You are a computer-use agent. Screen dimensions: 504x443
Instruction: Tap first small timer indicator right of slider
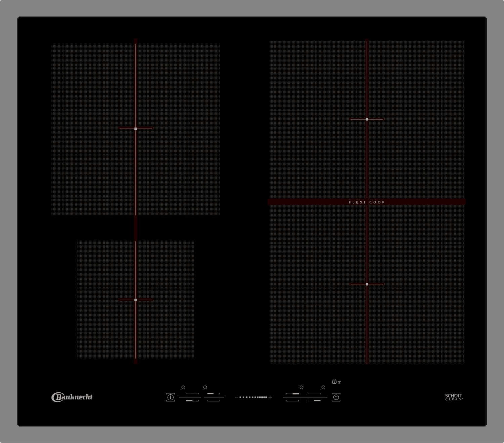click(x=301, y=387)
